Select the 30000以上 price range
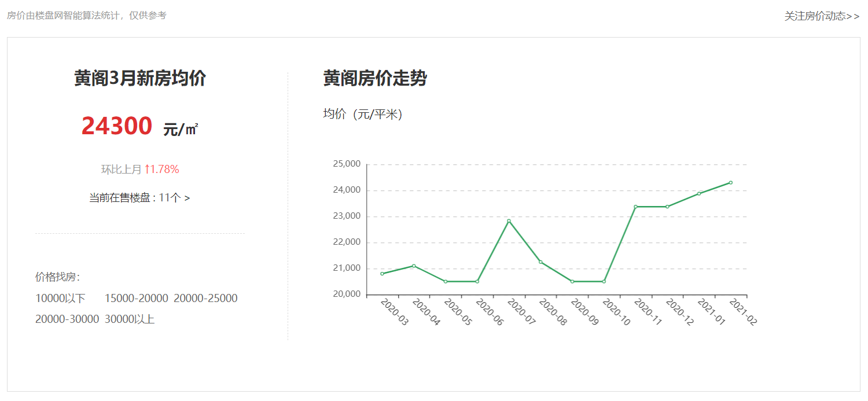 click(x=130, y=319)
